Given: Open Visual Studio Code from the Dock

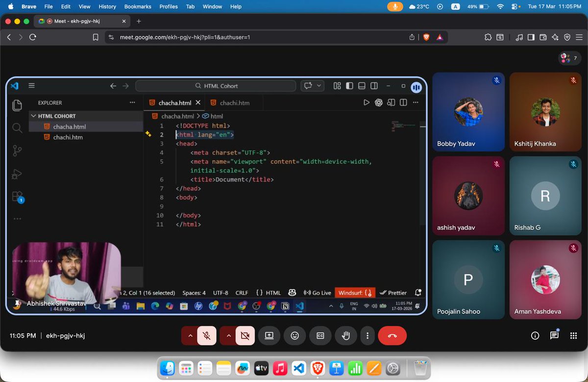Looking at the screenshot, I should click(299, 368).
